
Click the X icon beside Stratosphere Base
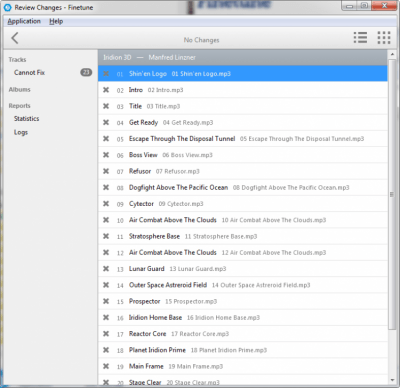pos(106,236)
